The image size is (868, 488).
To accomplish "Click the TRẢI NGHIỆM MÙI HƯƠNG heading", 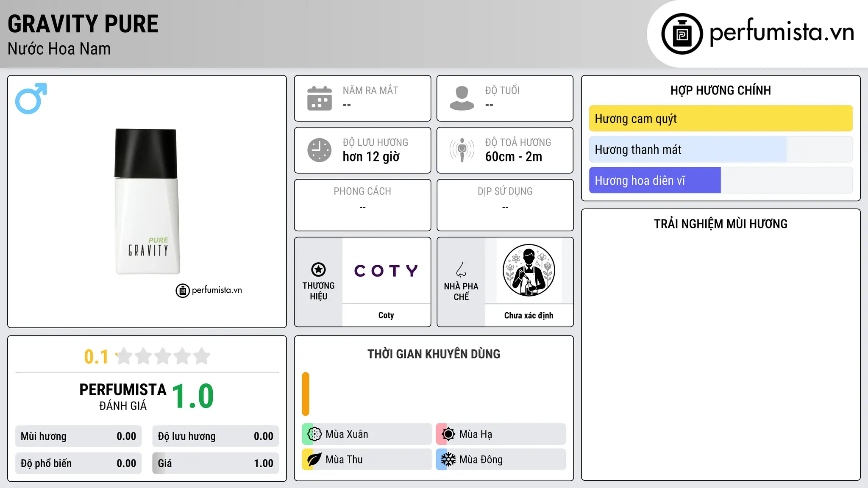I will pos(721,224).
